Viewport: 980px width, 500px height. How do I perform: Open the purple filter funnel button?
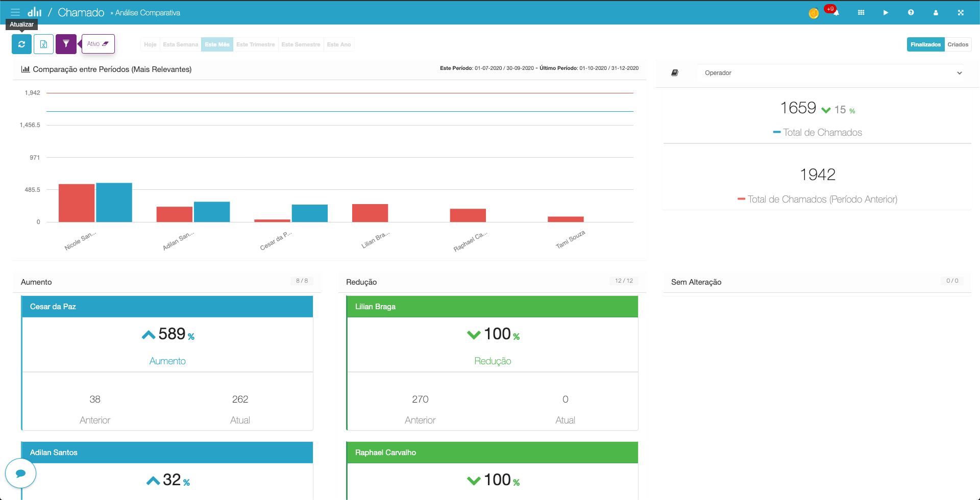(x=66, y=44)
